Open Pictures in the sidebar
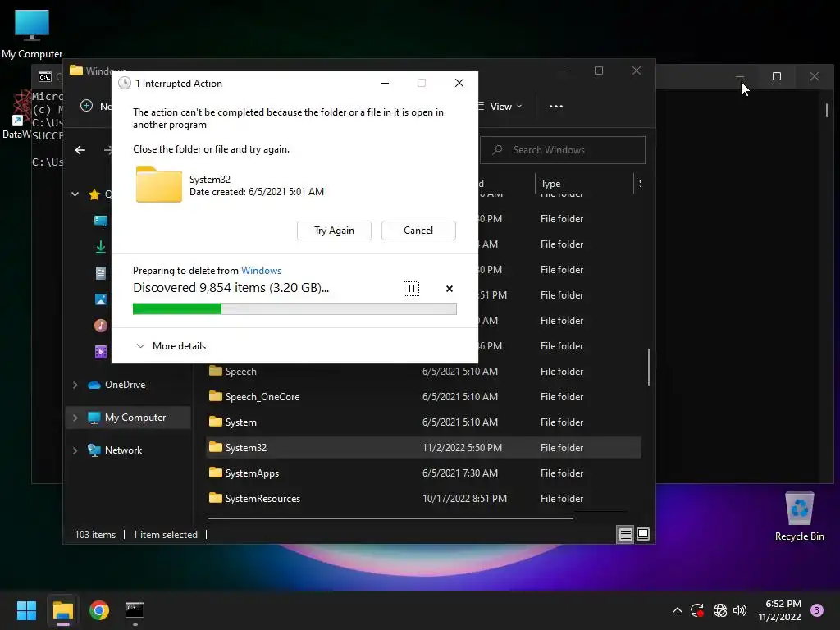This screenshot has height=630, width=840. tap(101, 299)
